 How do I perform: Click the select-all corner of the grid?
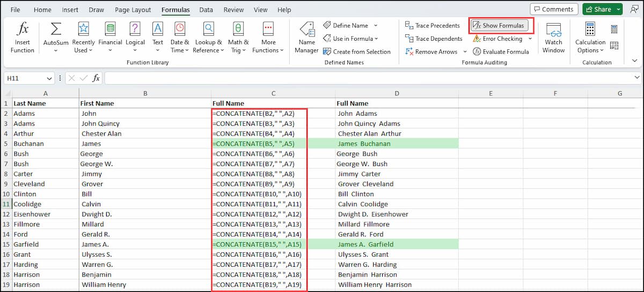pyautogui.click(x=6, y=93)
